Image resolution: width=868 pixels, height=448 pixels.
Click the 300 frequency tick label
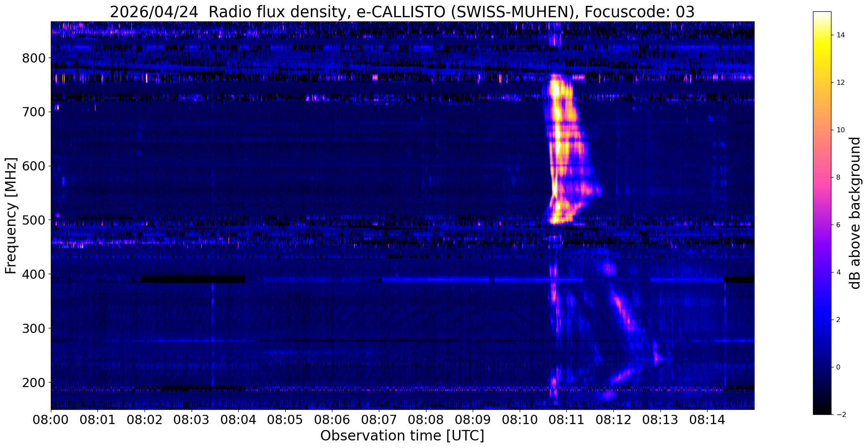pyautogui.click(x=34, y=328)
